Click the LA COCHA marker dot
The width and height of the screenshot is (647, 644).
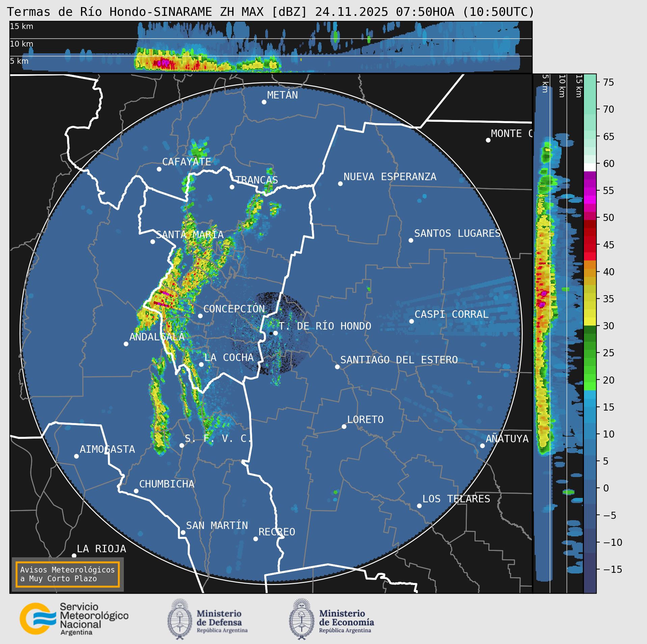point(201,364)
